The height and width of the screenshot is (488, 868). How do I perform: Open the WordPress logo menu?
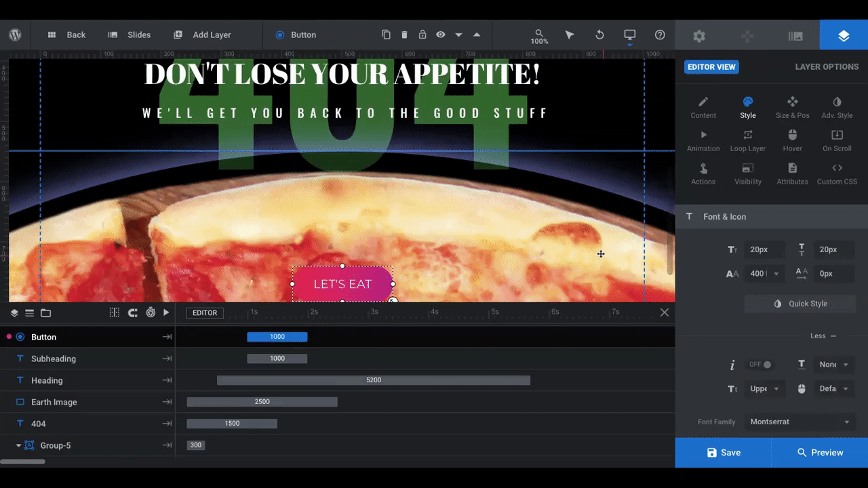click(x=15, y=35)
